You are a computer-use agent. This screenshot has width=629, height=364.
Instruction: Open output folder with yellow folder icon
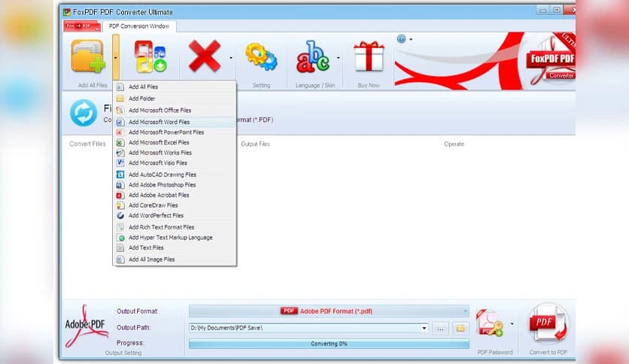460,329
